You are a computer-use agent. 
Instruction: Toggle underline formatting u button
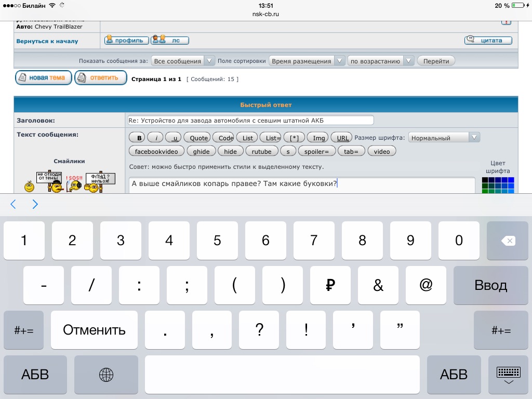[175, 138]
